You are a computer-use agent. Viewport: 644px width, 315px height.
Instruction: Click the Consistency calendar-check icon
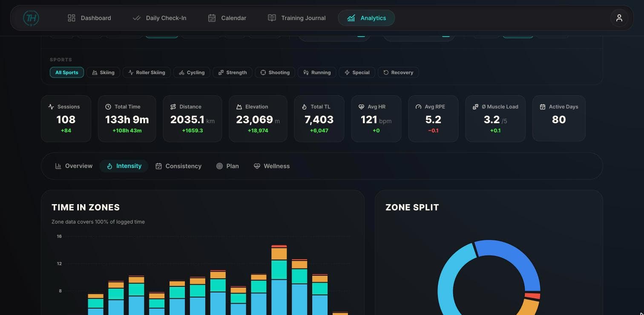[x=158, y=166]
